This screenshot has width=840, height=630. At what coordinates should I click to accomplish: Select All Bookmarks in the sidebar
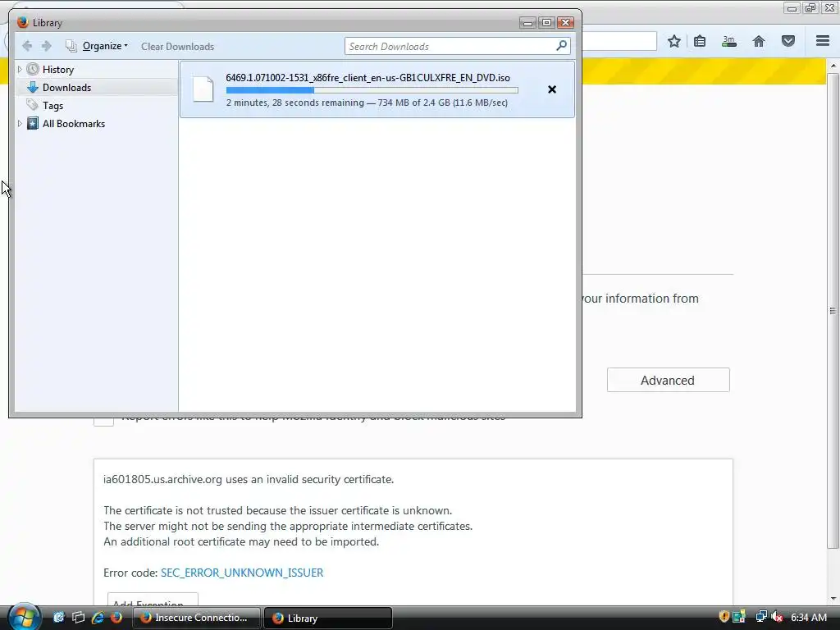coord(73,124)
